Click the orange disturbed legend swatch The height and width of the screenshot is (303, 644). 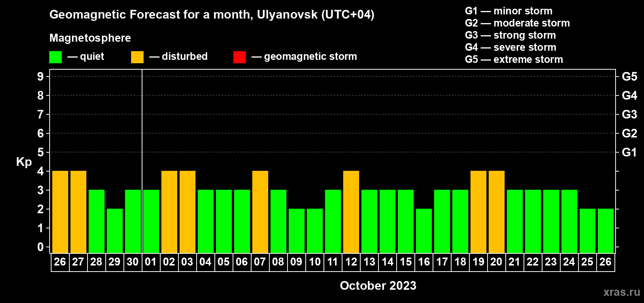[x=137, y=57]
